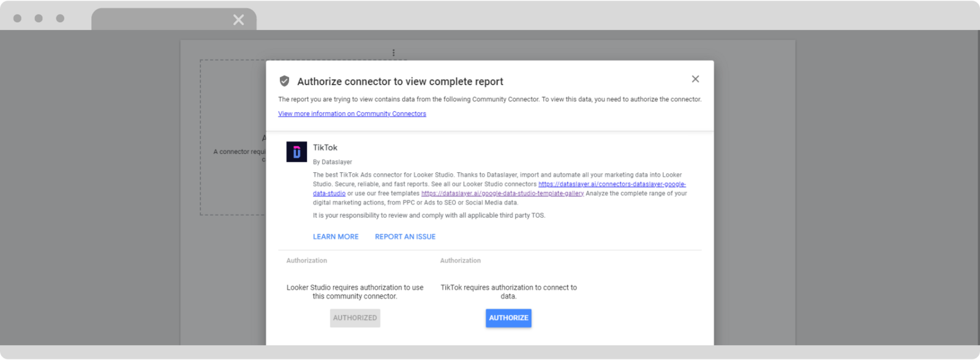Open View more information on Community Connectors
The width and height of the screenshot is (980, 360).
[x=352, y=114]
